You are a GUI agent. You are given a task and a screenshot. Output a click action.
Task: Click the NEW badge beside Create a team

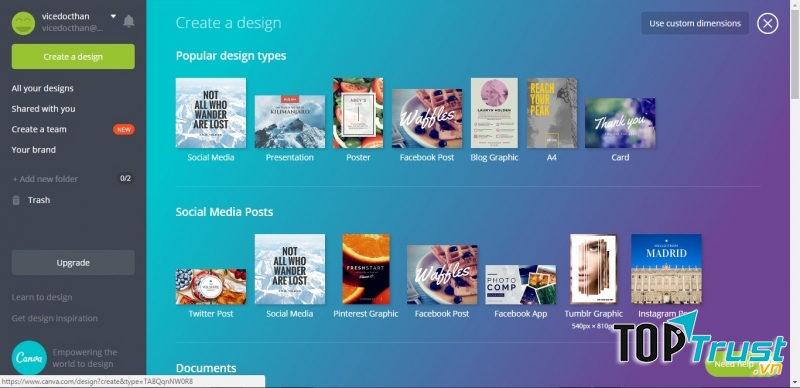tap(124, 130)
